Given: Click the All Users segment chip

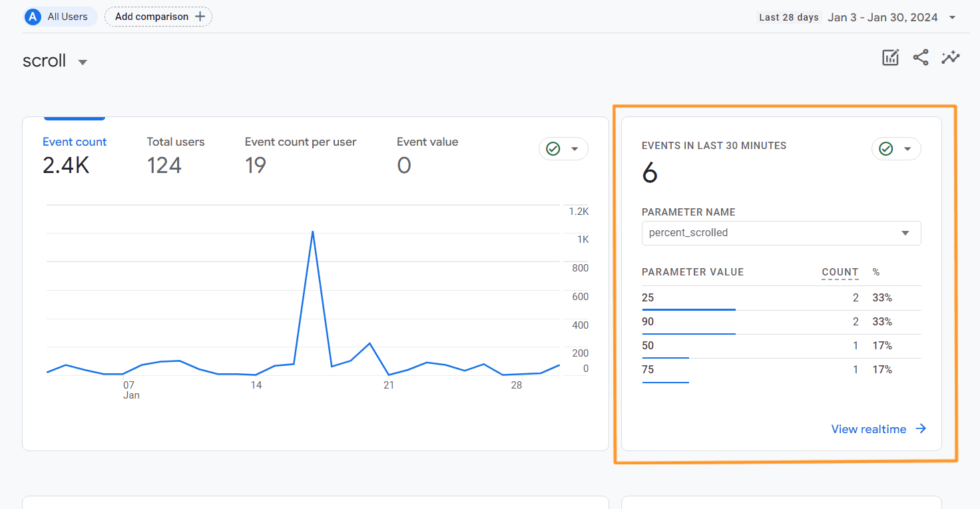Looking at the screenshot, I should 60,17.
